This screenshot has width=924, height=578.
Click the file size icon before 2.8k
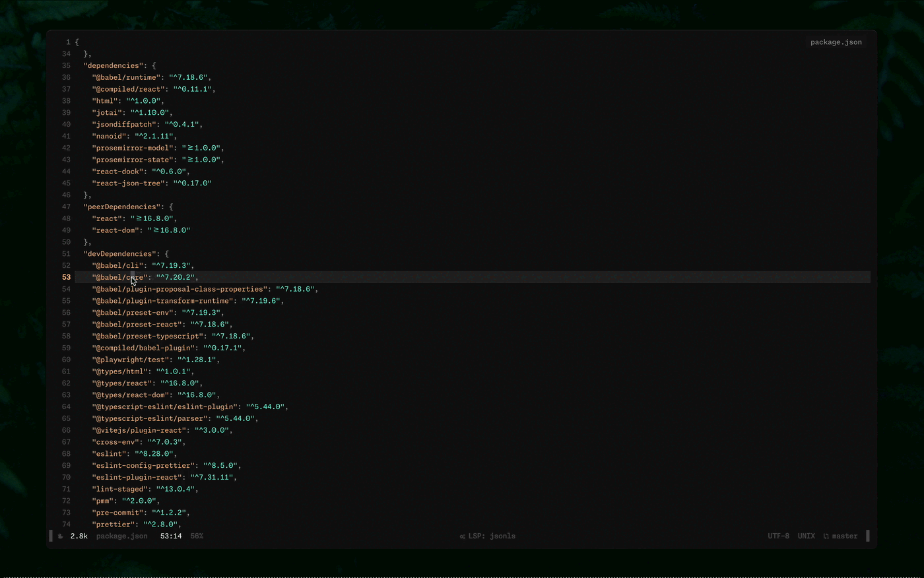tap(61, 536)
